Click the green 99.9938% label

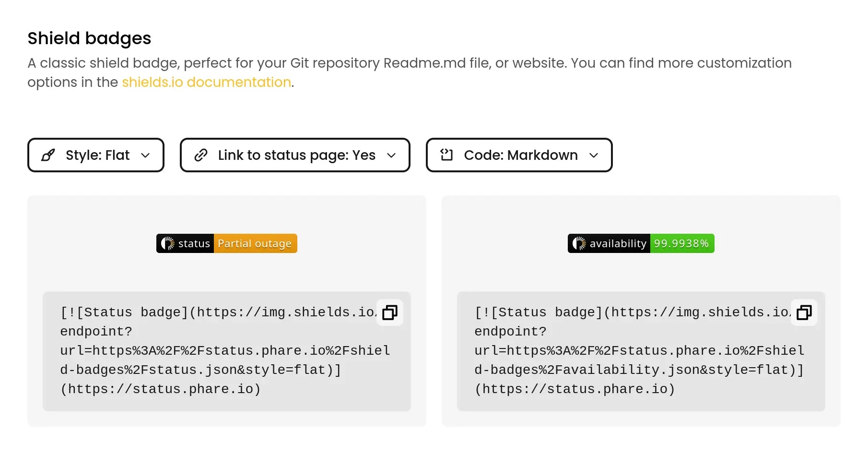click(x=682, y=243)
